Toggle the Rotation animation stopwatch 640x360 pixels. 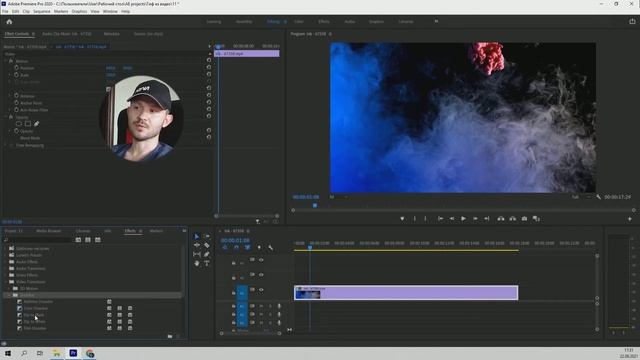(16, 96)
